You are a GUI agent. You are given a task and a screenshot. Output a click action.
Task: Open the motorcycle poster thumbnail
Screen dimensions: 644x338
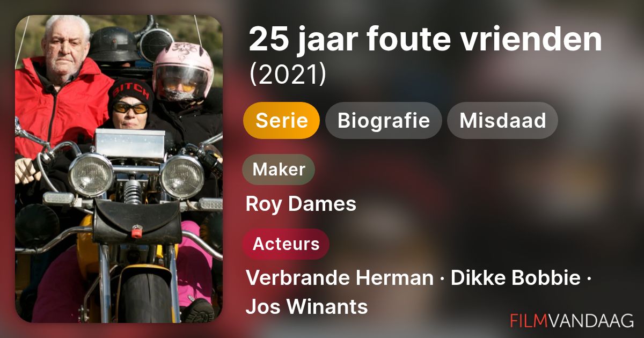tap(119, 169)
